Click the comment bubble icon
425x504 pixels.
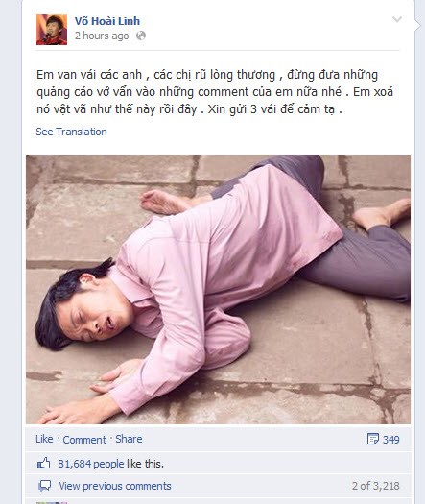click(x=44, y=486)
